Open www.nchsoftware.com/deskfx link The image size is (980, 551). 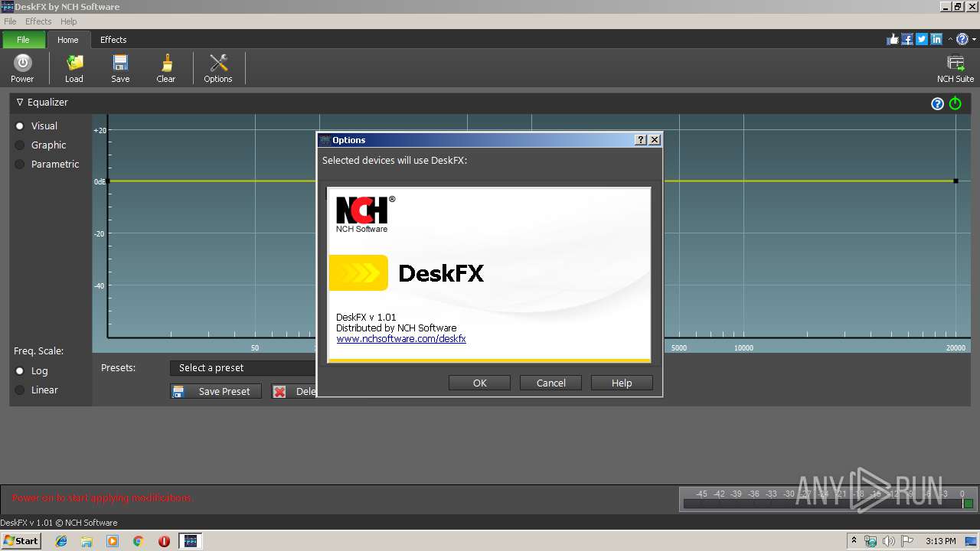click(401, 338)
